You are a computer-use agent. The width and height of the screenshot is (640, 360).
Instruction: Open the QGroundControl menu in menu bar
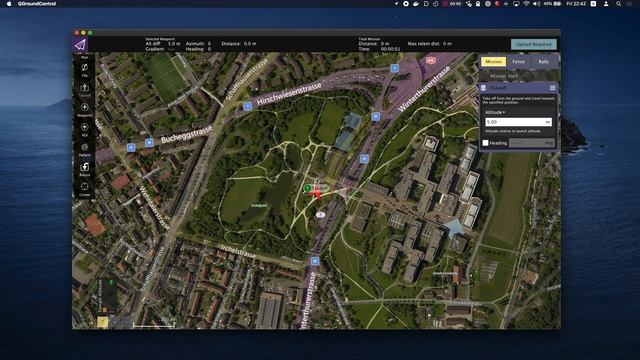[x=37, y=4]
